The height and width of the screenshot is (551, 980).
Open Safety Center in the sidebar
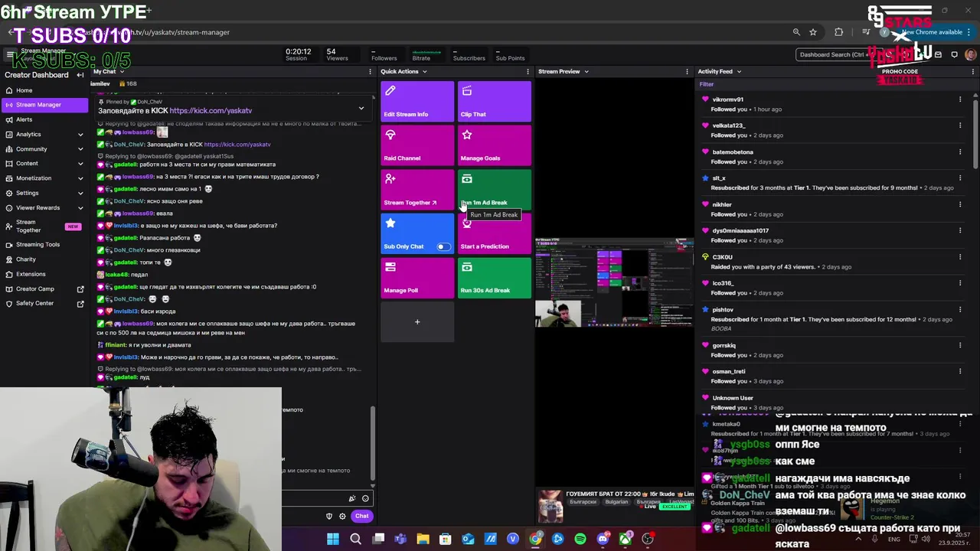coord(44,304)
